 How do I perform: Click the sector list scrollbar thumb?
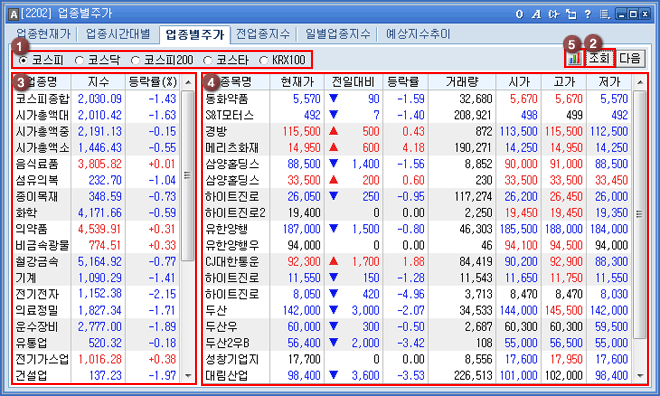click(188, 175)
